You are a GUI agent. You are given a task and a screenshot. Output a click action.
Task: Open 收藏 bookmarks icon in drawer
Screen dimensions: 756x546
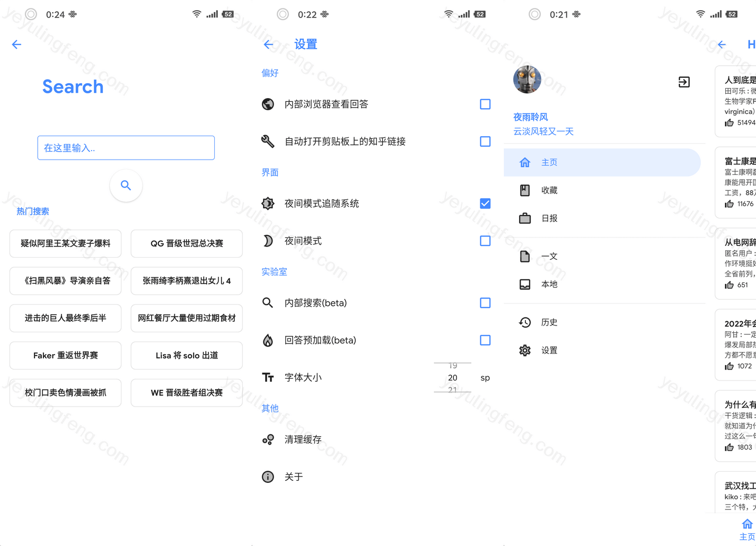(x=525, y=190)
